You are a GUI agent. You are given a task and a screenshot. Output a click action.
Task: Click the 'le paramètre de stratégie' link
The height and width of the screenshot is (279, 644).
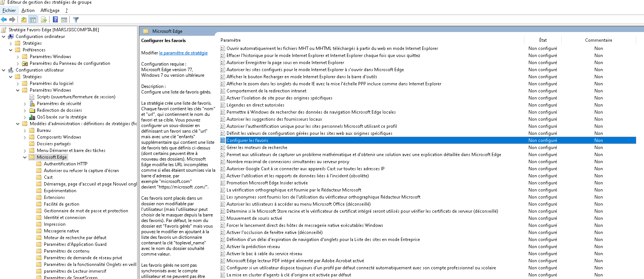(183, 53)
